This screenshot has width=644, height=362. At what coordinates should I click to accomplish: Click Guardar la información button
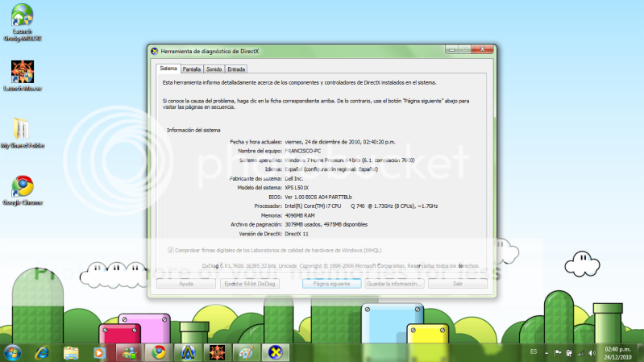(394, 284)
